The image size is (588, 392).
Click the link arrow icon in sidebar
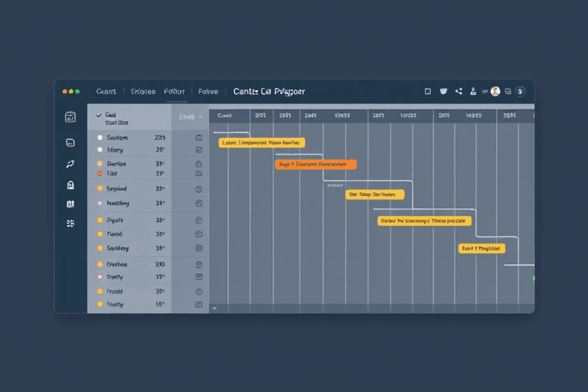(x=70, y=164)
